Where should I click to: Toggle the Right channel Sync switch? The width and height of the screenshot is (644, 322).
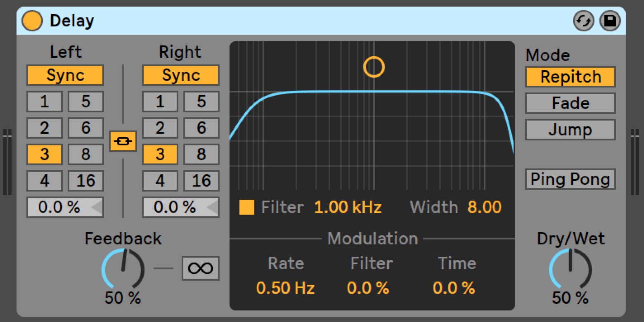coord(181,76)
